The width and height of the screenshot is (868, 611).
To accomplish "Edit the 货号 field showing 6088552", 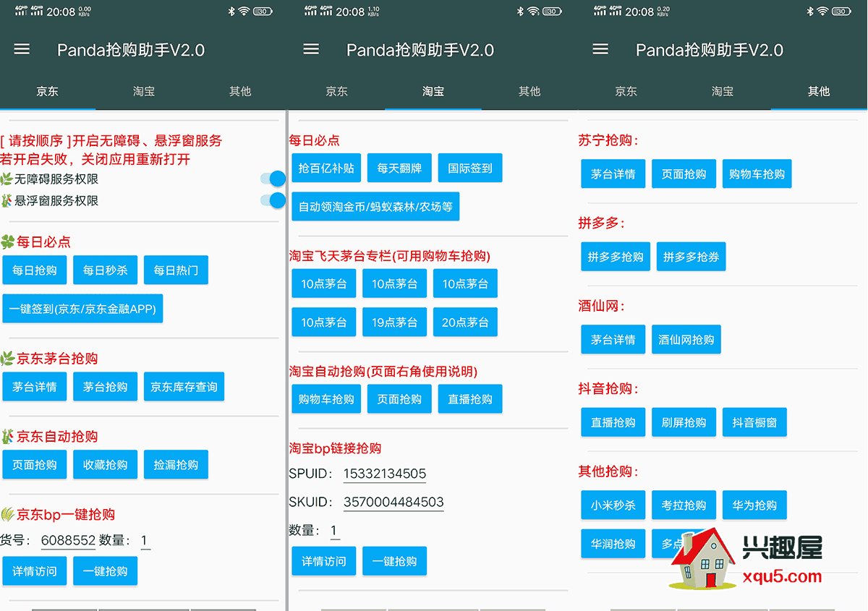I will pos(69,541).
